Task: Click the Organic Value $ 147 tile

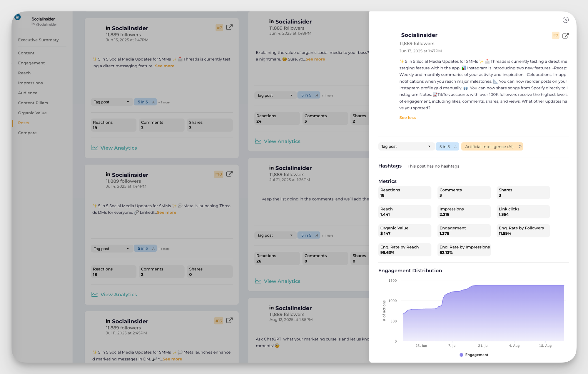Action: point(405,231)
